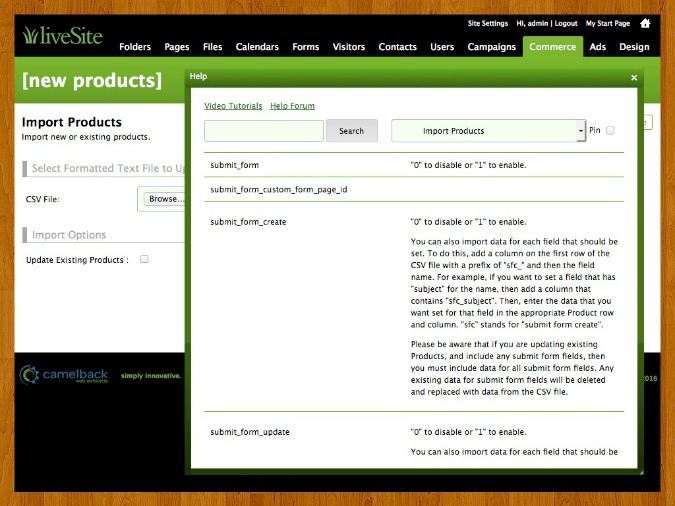Open the Design section
Screen dimensions: 675x506
(x=634, y=47)
